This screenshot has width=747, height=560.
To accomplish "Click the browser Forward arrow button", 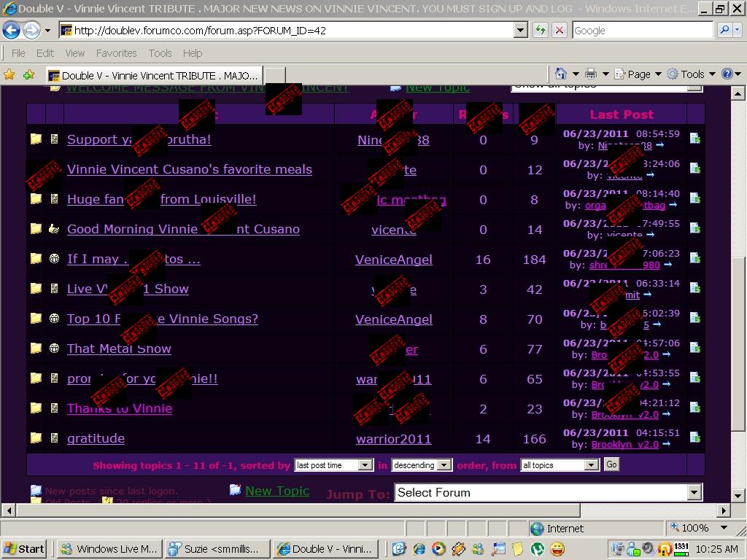I will [32, 31].
